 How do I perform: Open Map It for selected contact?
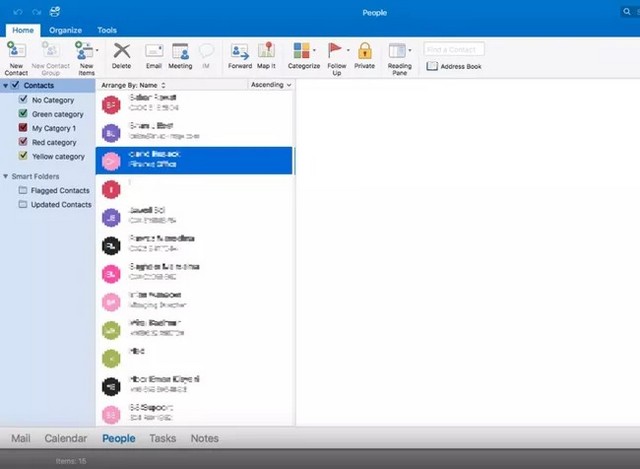(x=266, y=52)
